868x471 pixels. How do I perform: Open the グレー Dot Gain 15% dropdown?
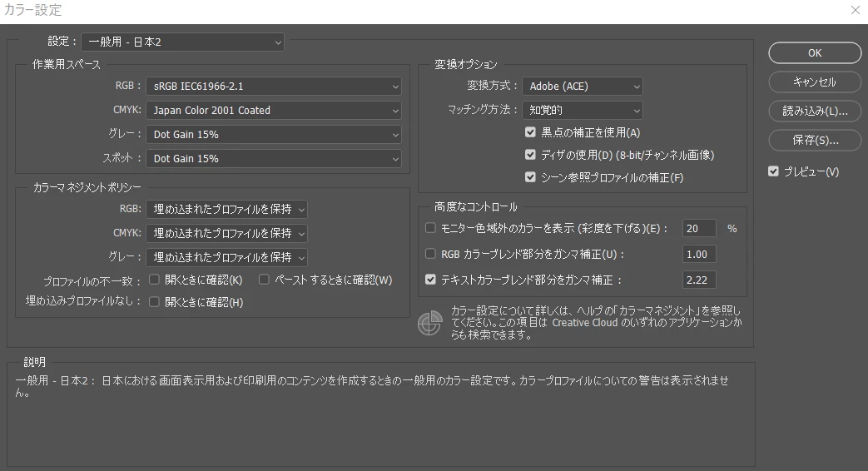(x=274, y=135)
